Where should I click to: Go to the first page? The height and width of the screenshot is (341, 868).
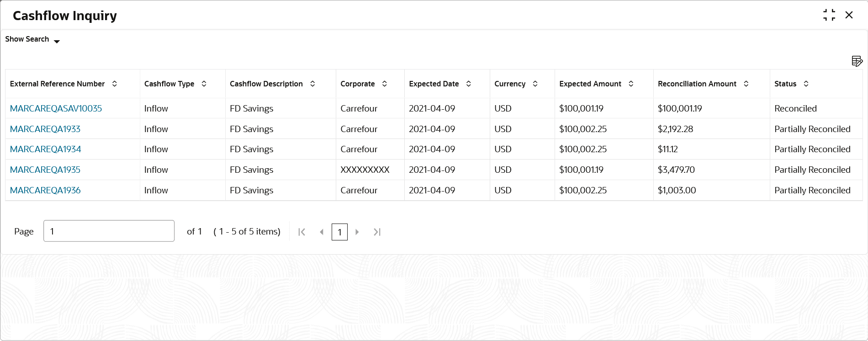[x=302, y=232]
